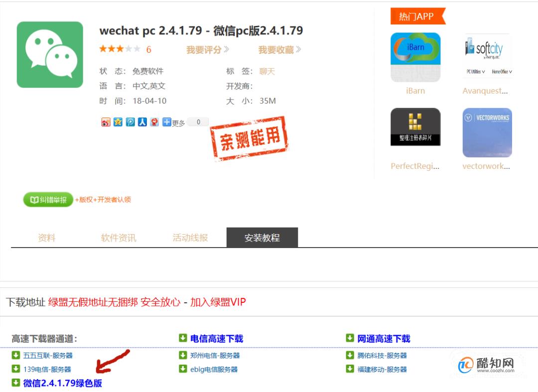Click the green 纠错举报 button
This screenshot has height=392, width=538.
48,200
